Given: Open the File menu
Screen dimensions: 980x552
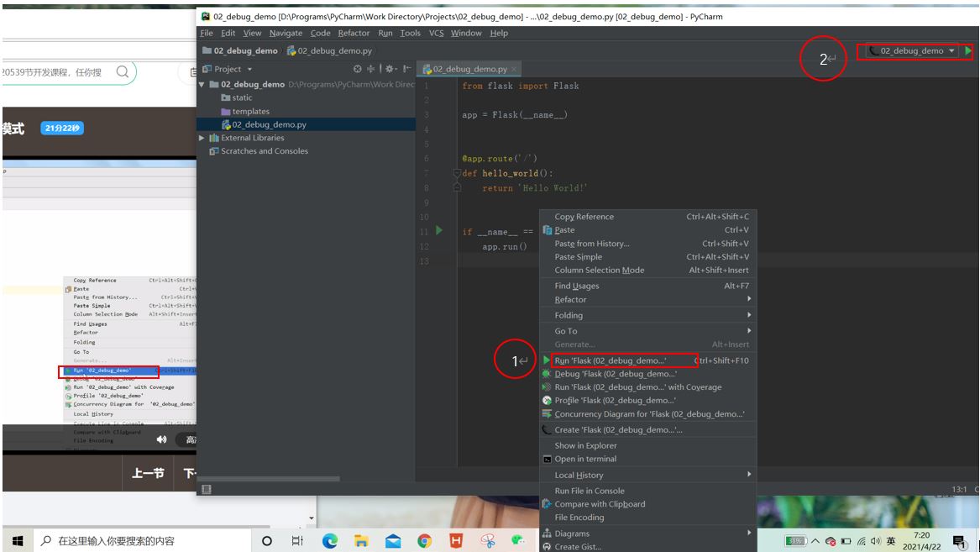Looking at the screenshot, I should pyautogui.click(x=207, y=33).
